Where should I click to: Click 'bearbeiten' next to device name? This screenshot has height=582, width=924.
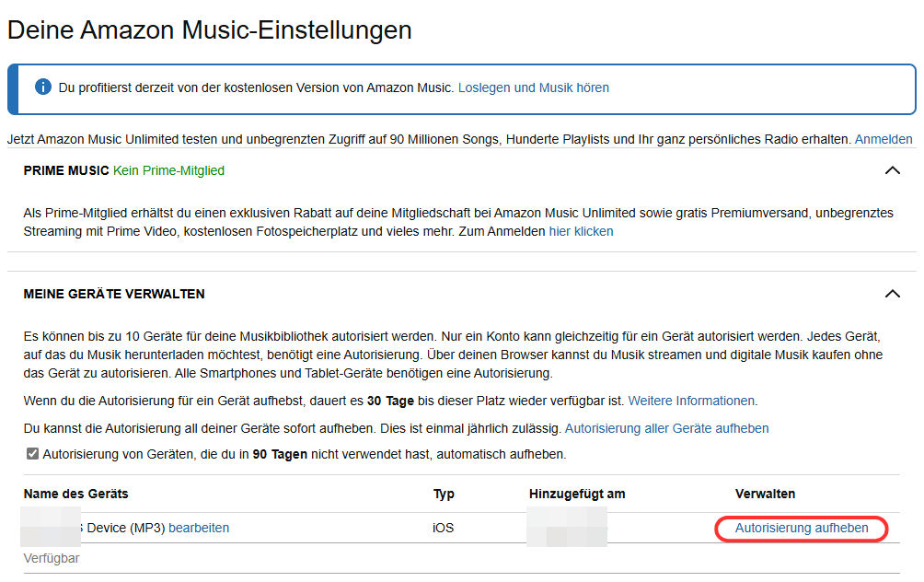[x=199, y=528]
